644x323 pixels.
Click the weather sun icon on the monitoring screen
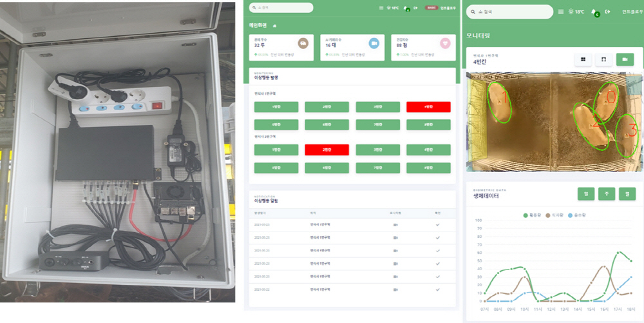click(571, 12)
